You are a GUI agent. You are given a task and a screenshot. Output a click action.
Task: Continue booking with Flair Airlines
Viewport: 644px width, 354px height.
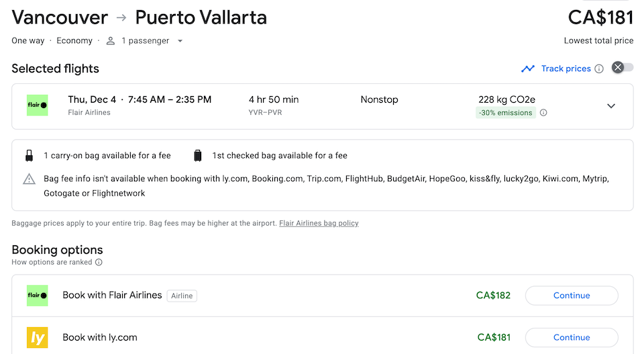(x=572, y=296)
